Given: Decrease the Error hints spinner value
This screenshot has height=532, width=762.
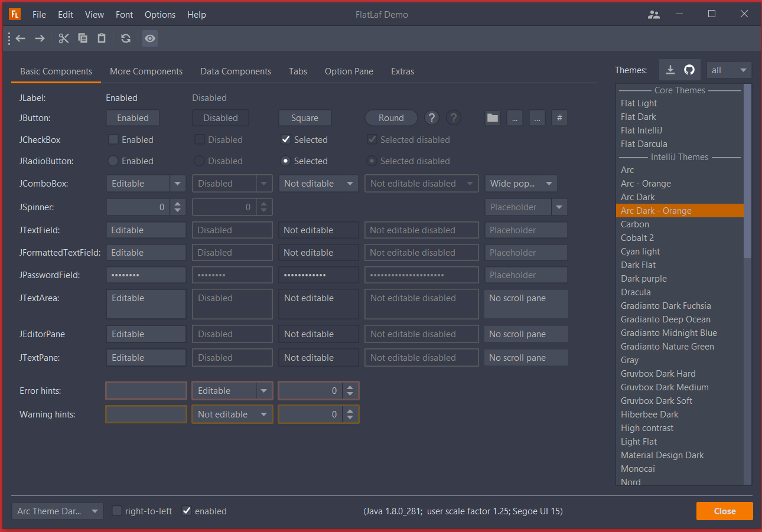Looking at the screenshot, I should click(x=351, y=394).
